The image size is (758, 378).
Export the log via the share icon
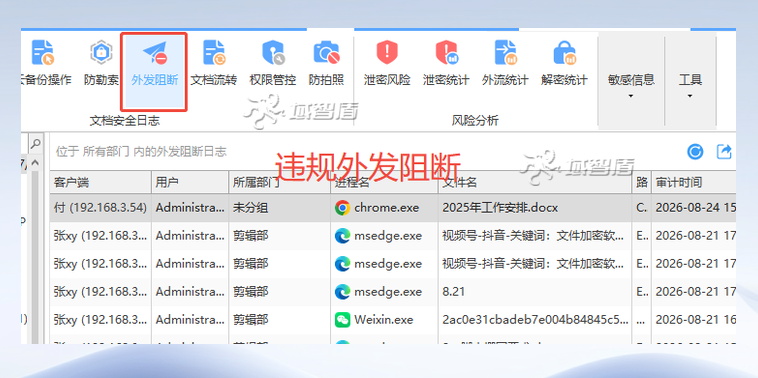724,152
